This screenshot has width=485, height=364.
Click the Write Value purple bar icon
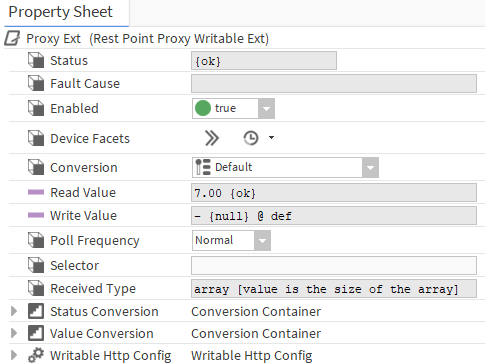click(36, 215)
